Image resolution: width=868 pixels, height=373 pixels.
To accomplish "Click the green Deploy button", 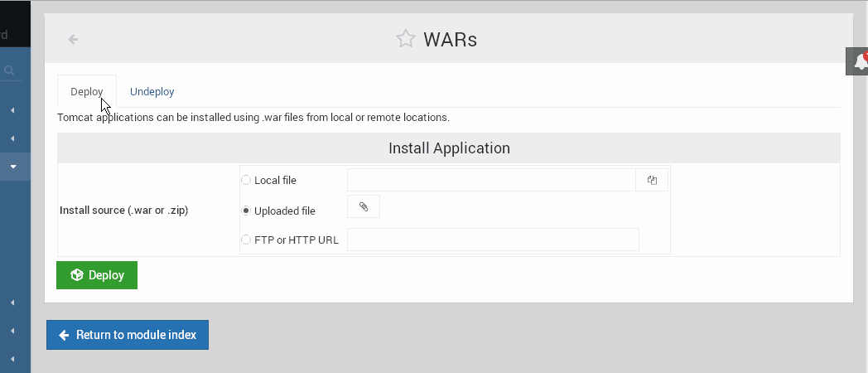I will (97, 275).
